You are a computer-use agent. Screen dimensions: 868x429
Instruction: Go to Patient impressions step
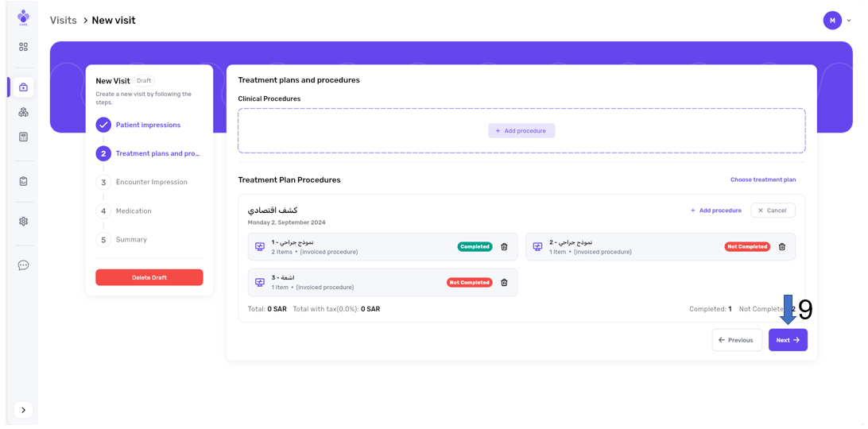click(x=148, y=125)
